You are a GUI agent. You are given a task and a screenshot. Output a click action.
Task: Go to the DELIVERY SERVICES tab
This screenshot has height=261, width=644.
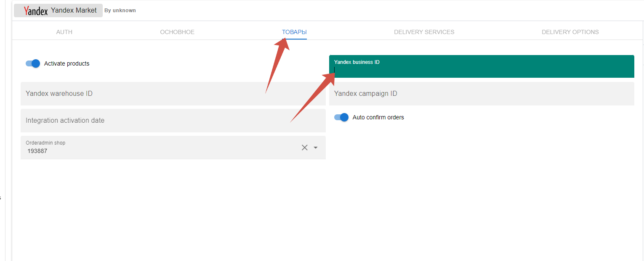pos(424,32)
